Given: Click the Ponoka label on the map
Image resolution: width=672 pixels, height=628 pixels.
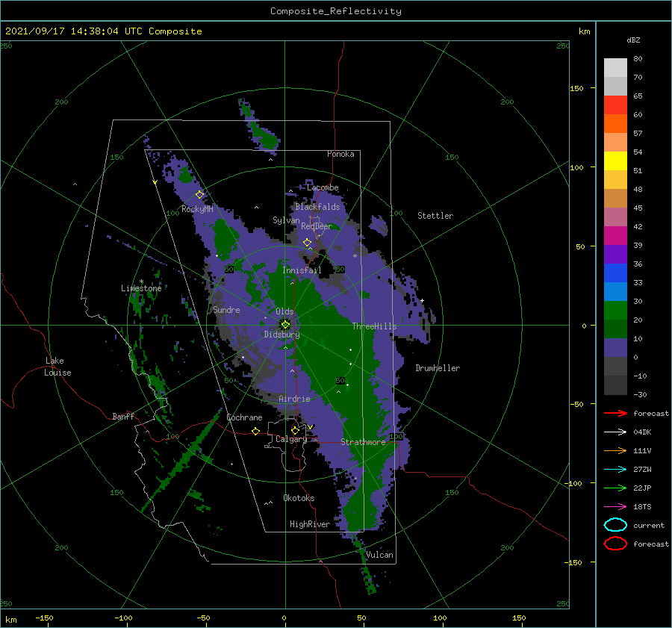Looking at the screenshot, I should pos(340,154).
